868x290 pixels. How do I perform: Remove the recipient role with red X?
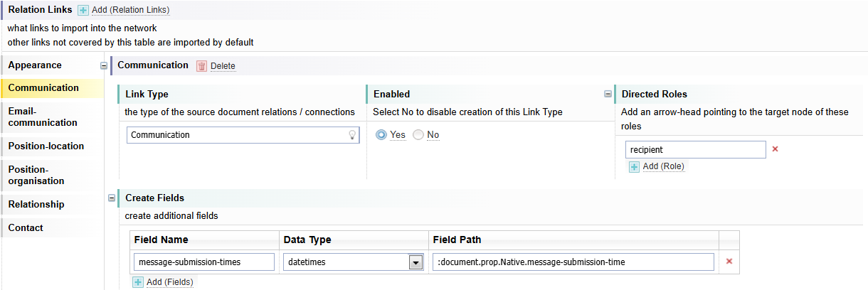coord(776,149)
